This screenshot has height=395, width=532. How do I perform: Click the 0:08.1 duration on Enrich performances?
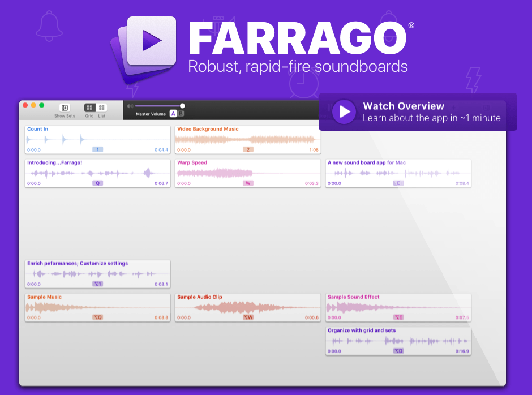[x=161, y=284]
